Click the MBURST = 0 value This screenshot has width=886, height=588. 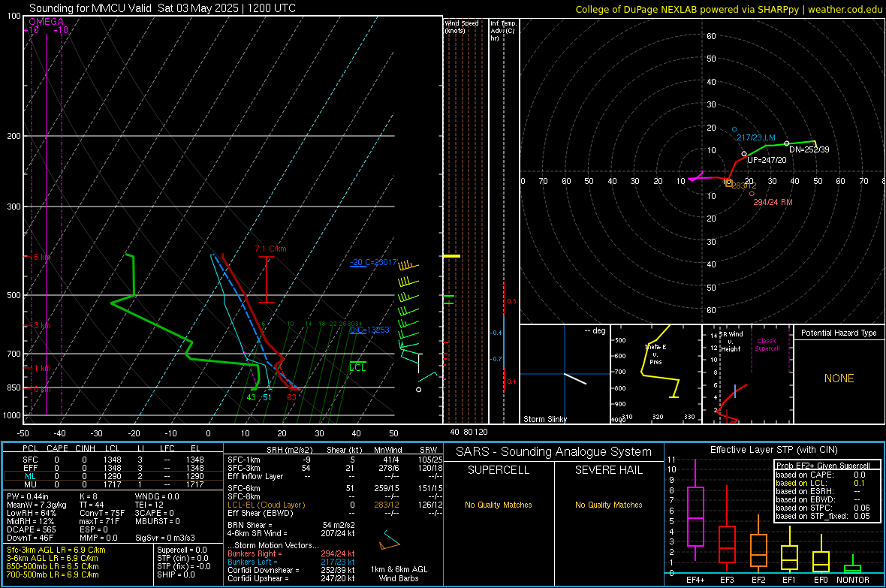(157, 521)
